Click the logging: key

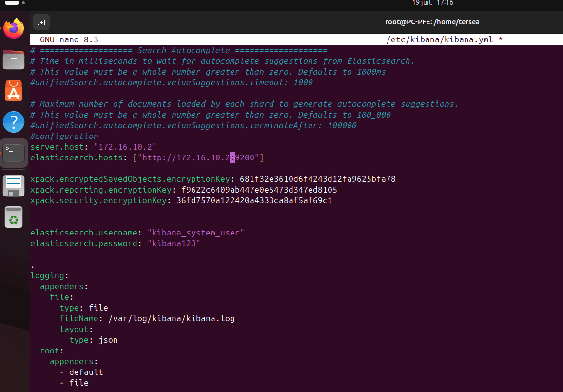[49, 275]
